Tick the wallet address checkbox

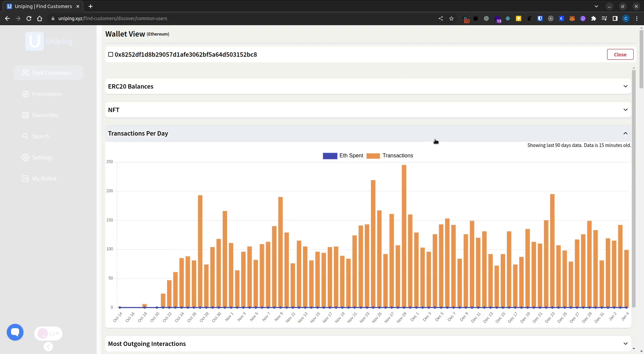click(111, 54)
